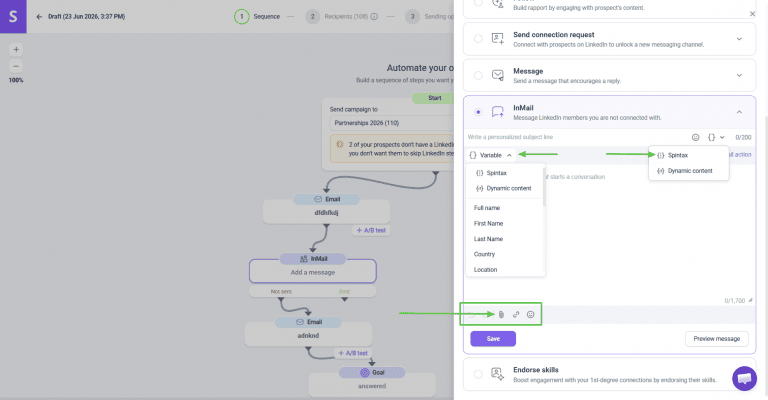Click the Draft (23 Jun 2026, 3:37 PM) title

pos(87,17)
